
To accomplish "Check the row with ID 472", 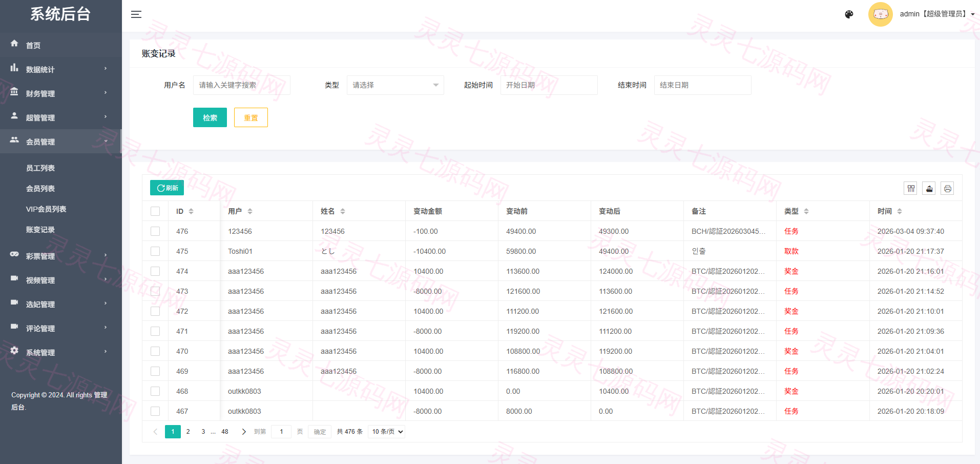I will pos(155,311).
